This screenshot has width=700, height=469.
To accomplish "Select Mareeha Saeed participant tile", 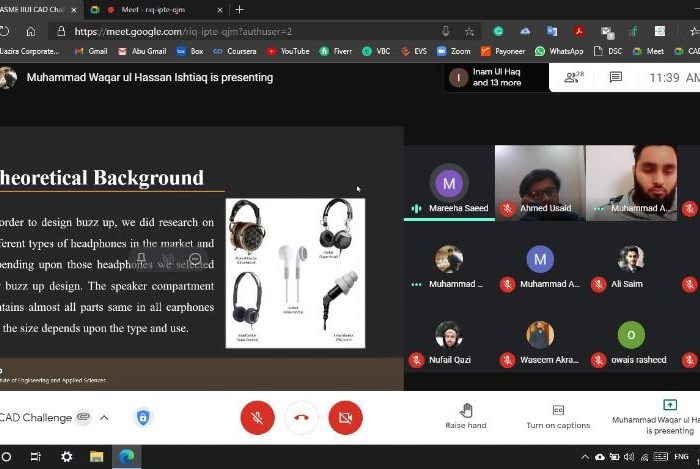I will 449,183.
